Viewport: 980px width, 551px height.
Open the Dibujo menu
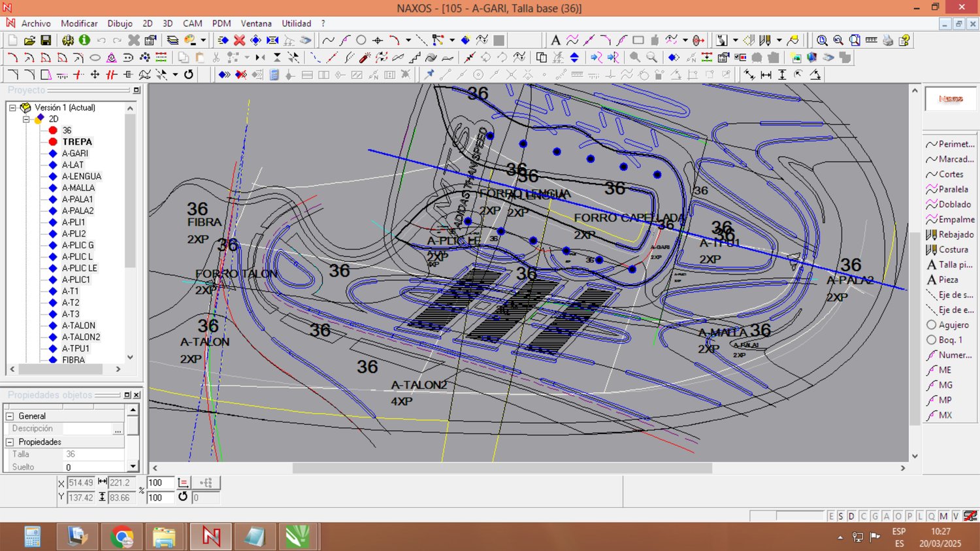click(x=120, y=24)
